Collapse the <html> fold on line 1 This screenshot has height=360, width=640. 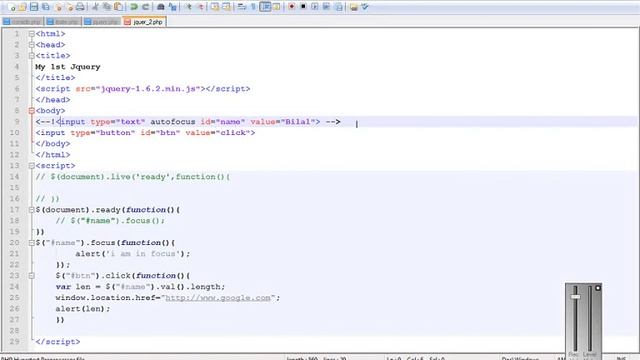point(31,34)
